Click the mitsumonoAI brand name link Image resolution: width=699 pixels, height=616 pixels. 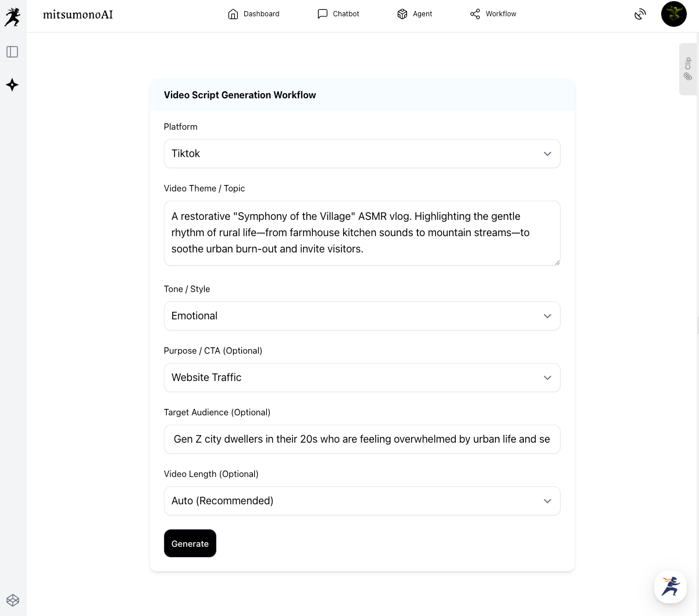pos(78,15)
